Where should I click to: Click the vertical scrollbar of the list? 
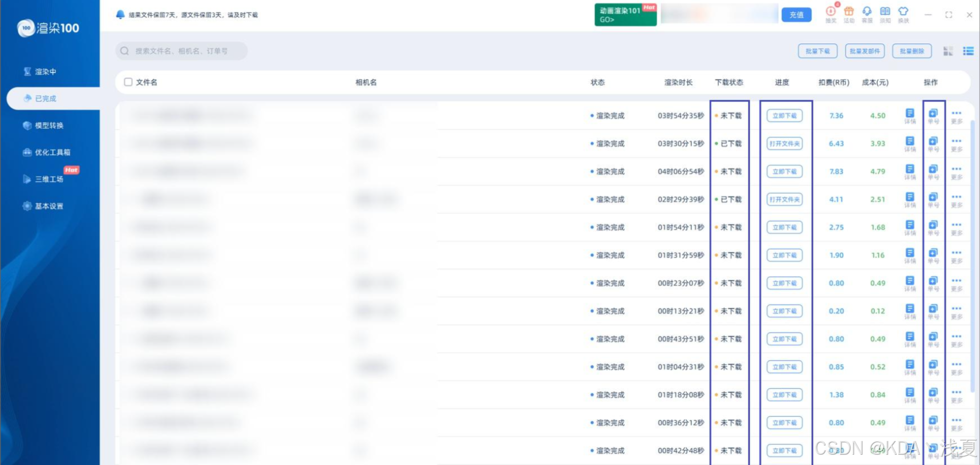[x=973, y=257]
